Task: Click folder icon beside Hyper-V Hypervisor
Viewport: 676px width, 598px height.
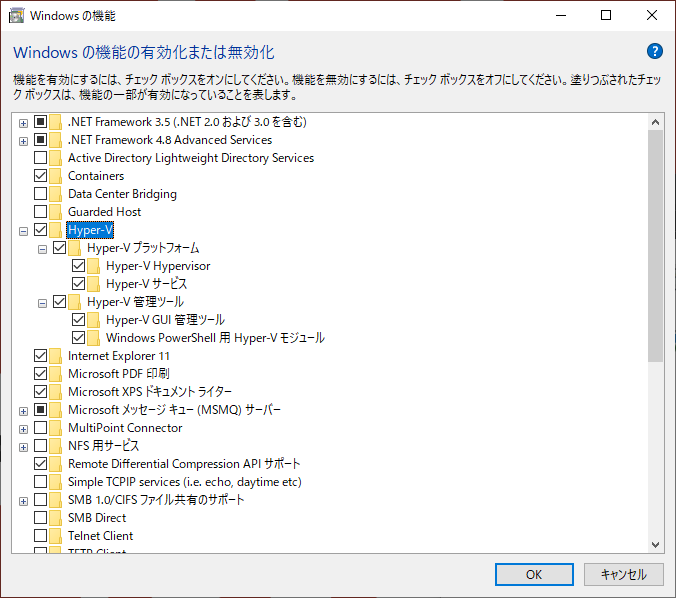Action: click(x=93, y=266)
